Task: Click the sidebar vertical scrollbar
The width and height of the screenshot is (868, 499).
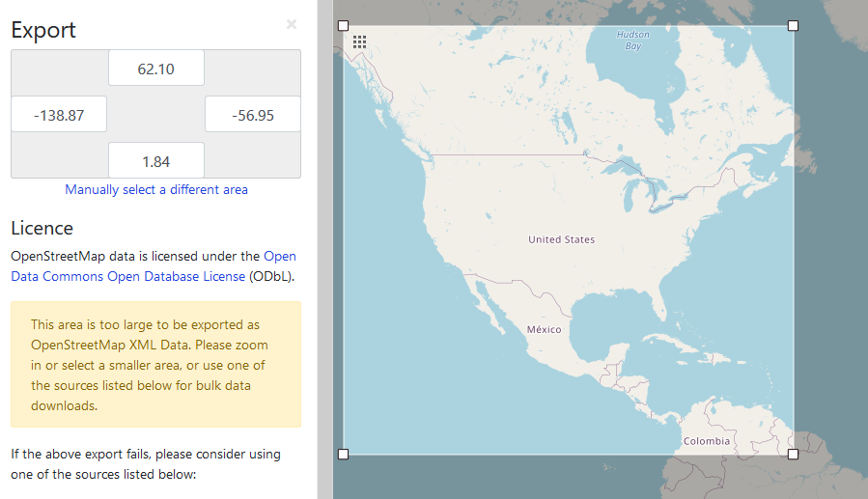Action: [x=324, y=249]
